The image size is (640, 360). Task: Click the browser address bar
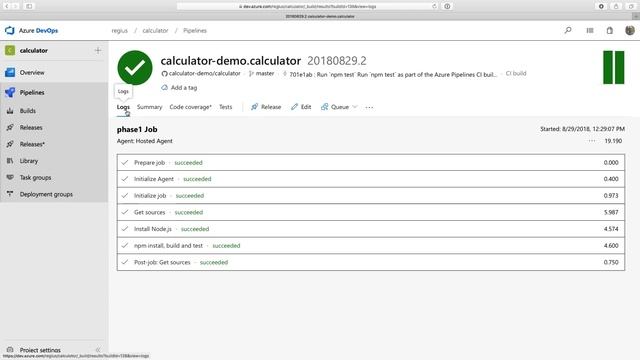click(307, 7)
